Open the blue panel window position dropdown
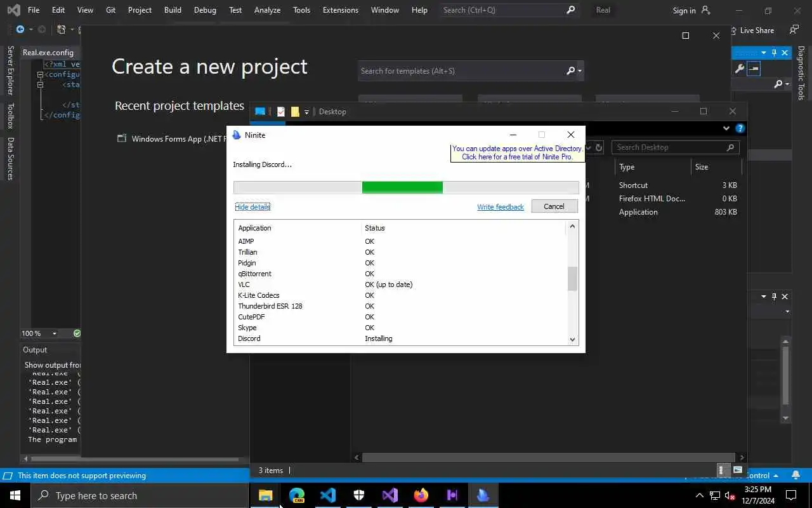 pos(764,53)
